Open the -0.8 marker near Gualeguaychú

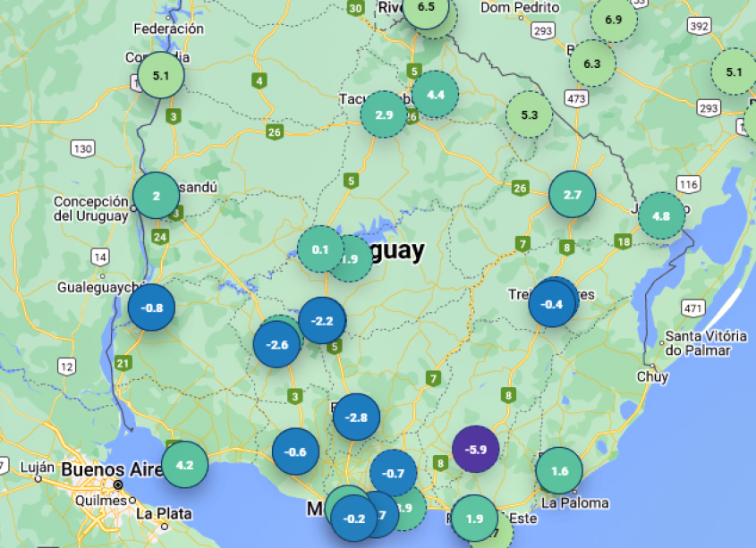point(151,308)
